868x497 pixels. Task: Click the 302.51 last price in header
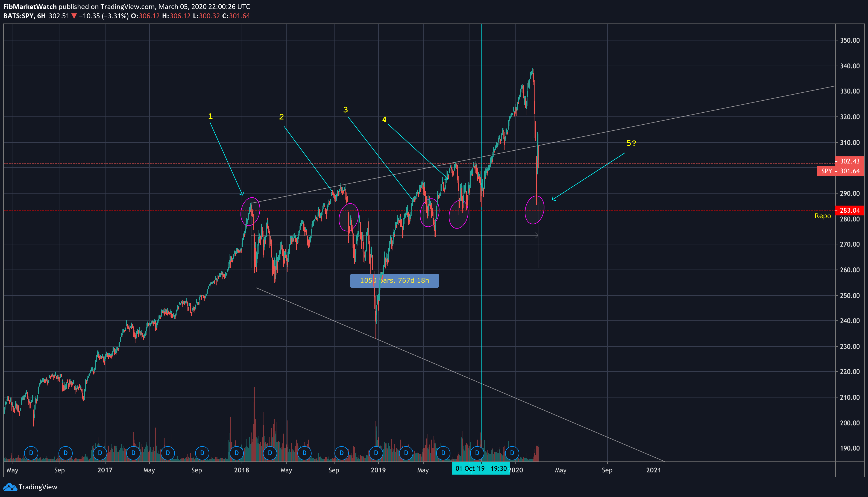coord(59,16)
